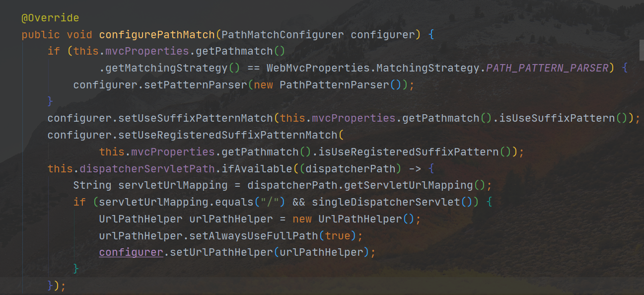Click the PATH_PATTERN_PARSER constant
The width and height of the screenshot is (644, 295).
[x=547, y=68]
